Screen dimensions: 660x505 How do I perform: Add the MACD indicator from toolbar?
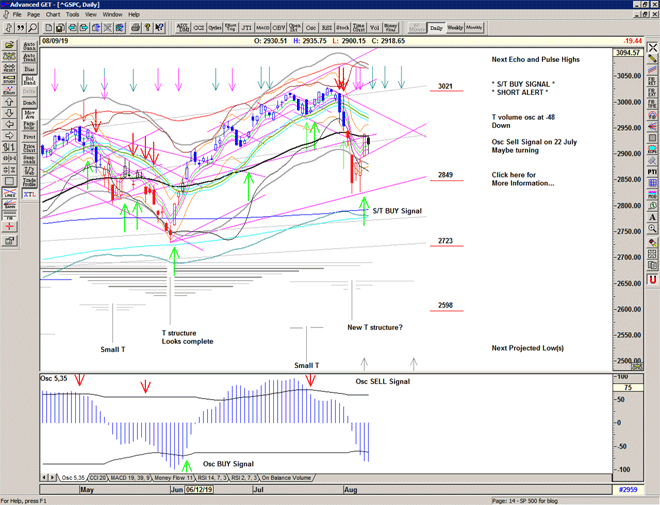point(263,28)
